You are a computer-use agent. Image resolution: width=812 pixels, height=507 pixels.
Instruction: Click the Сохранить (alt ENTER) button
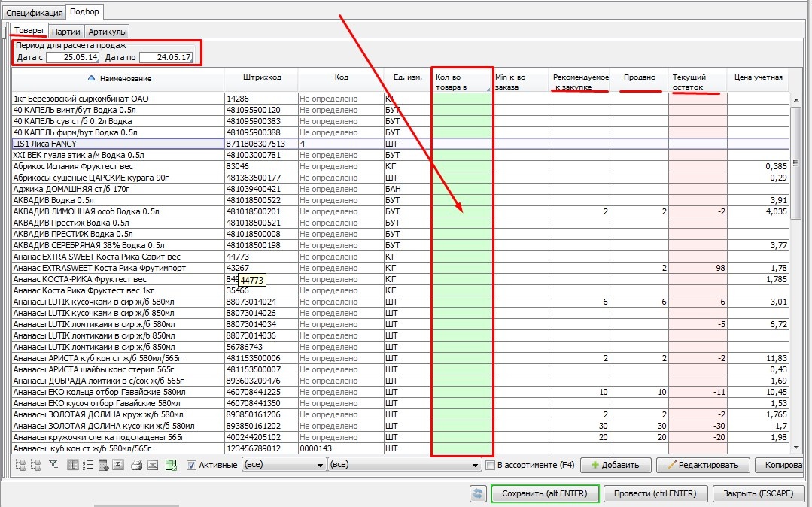pyautogui.click(x=545, y=493)
